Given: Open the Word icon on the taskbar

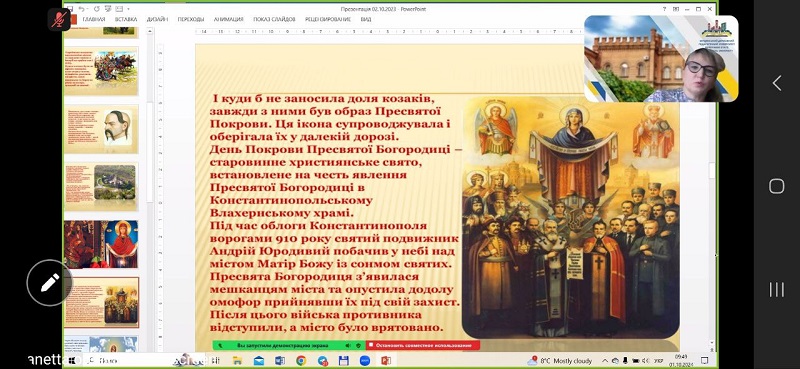Looking at the screenshot, I should click(280, 361).
